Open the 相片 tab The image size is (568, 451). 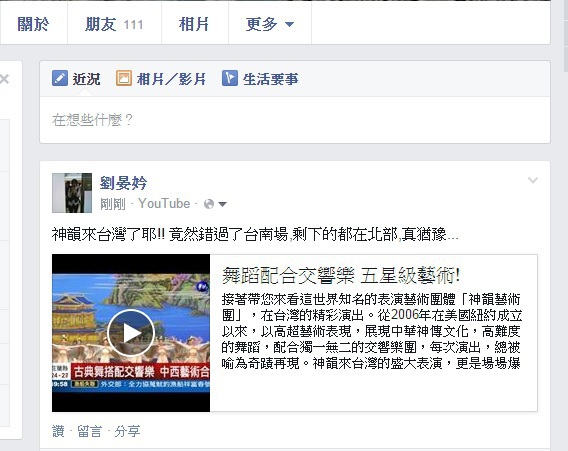coord(195,24)
